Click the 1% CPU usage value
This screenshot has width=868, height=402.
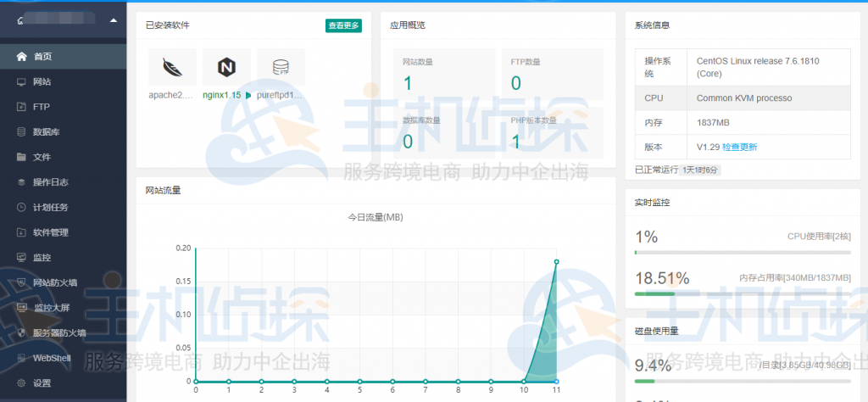click(646, 237)
